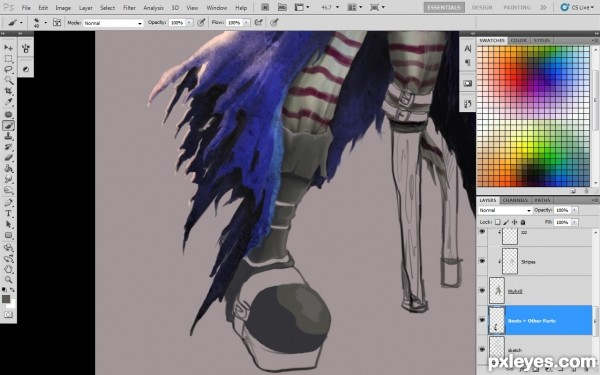Select the Move tool

[8, 48]
